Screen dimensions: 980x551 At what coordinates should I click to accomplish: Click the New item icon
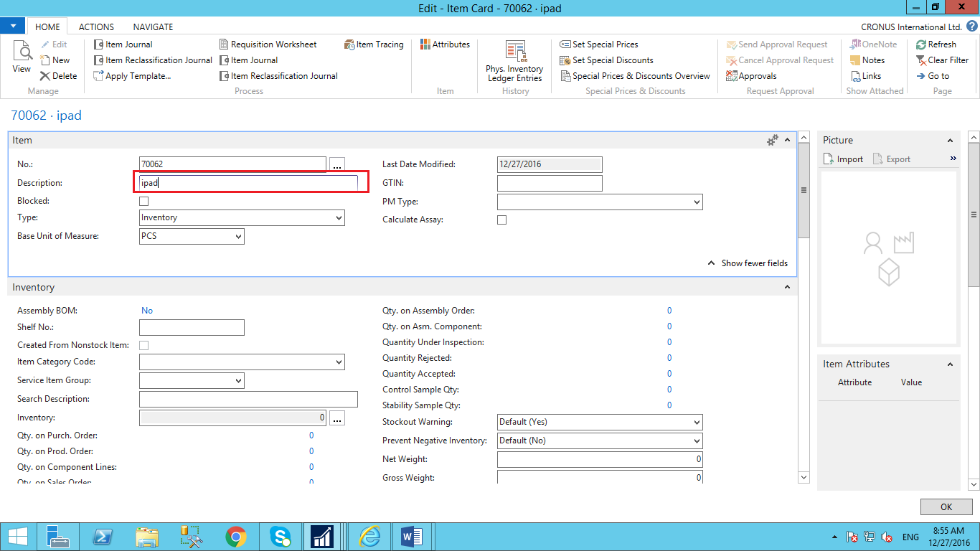click(x=46, y=60)
